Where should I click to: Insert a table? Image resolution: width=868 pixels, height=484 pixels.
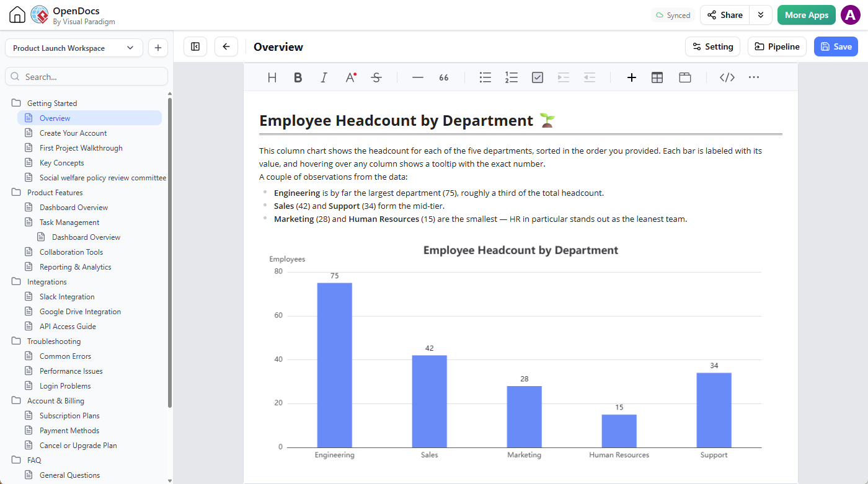pos(657,77)
